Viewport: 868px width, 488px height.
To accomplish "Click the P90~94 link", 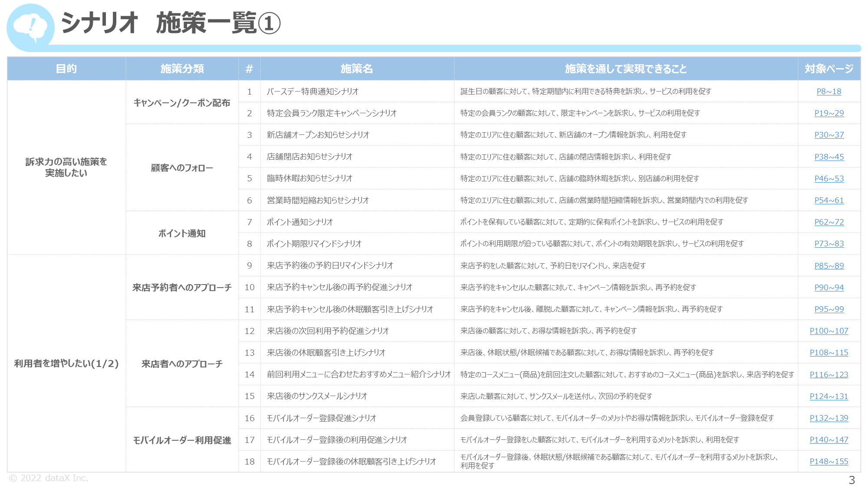I will [829, 288].
